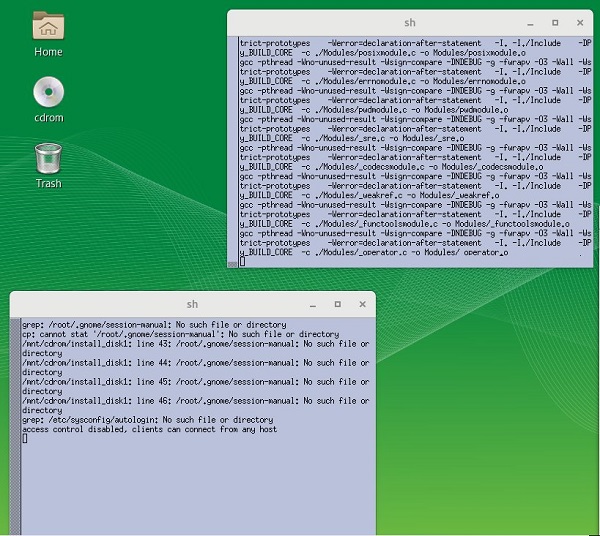The height and width of the screenshot is (536, 600).
Task: Click the Home icon label text
Action: (48, 52)
